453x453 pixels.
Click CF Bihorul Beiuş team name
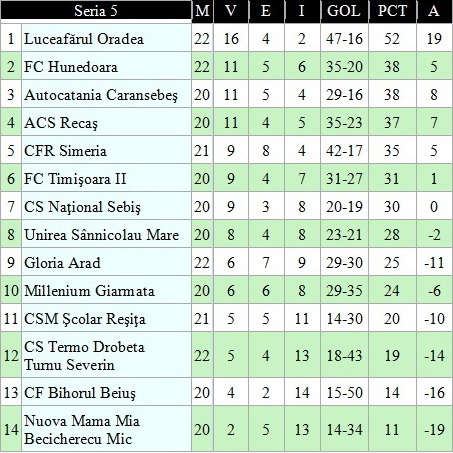point(80,393)
